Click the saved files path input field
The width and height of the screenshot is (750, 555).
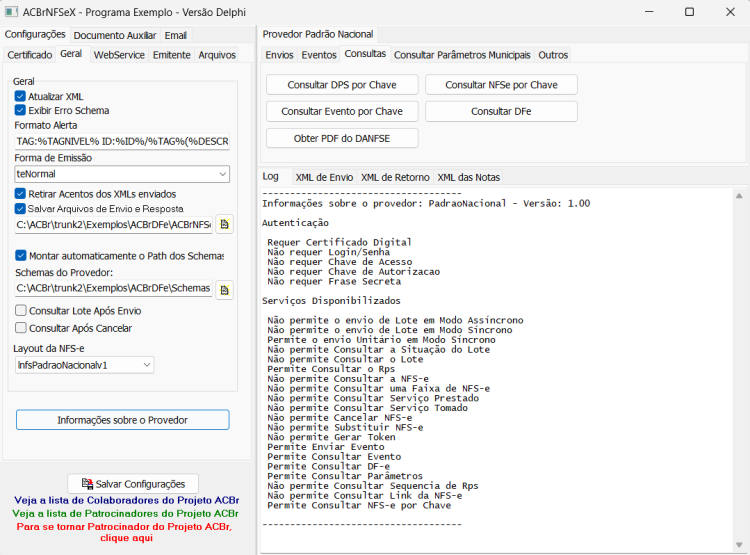coord(114,224)
